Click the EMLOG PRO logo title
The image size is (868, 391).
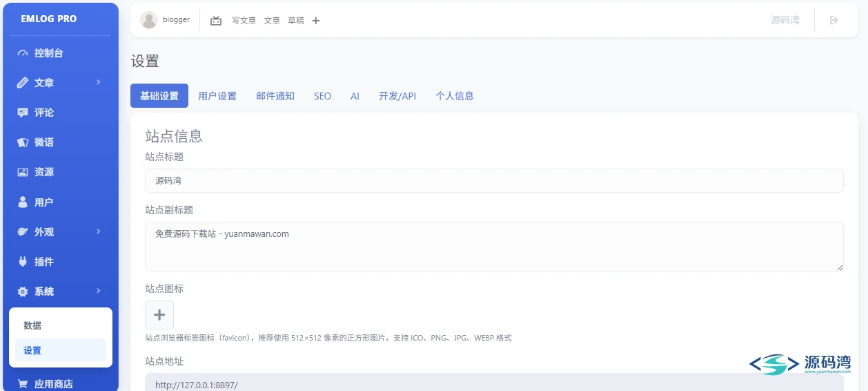(x=49, y=19)
